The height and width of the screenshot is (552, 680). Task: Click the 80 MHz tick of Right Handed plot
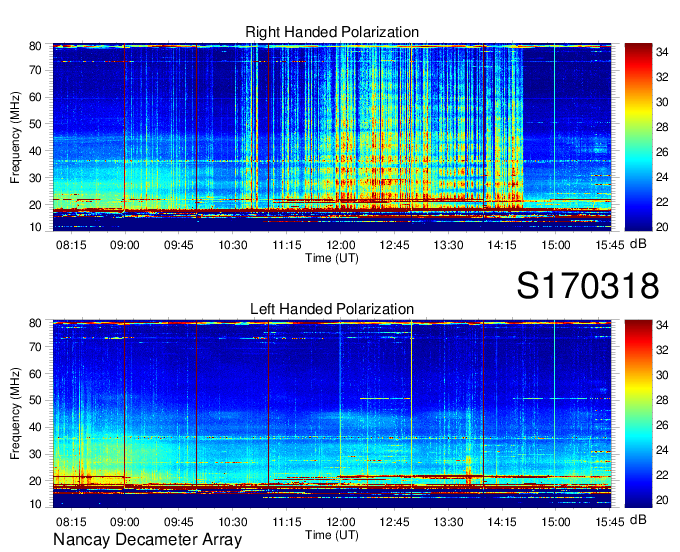pyautogui.click(x=35, y=46)
